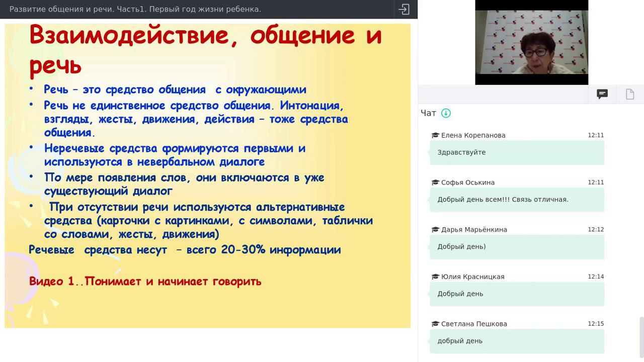Switch to the chat tab icon

click(x=602, y=94)
